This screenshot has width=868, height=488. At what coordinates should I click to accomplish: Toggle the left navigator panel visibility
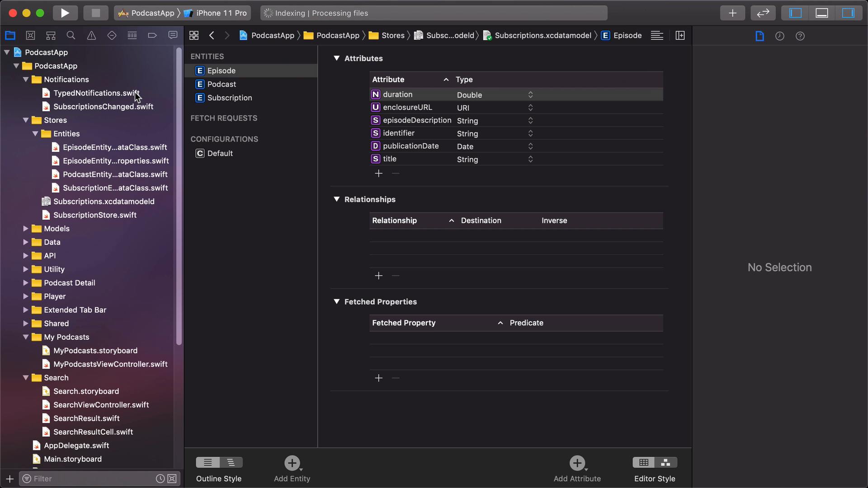pyautogui.click(x=795, y=13)
